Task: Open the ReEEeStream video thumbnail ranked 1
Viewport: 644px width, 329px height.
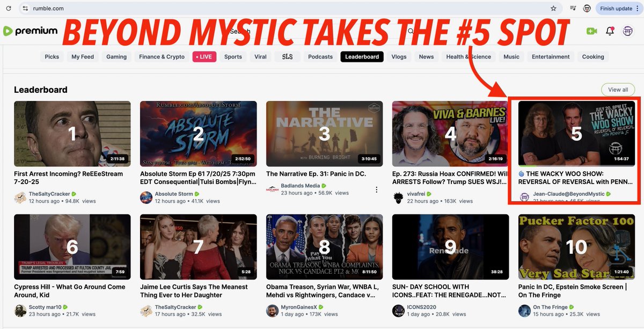Action: (72, 134)
